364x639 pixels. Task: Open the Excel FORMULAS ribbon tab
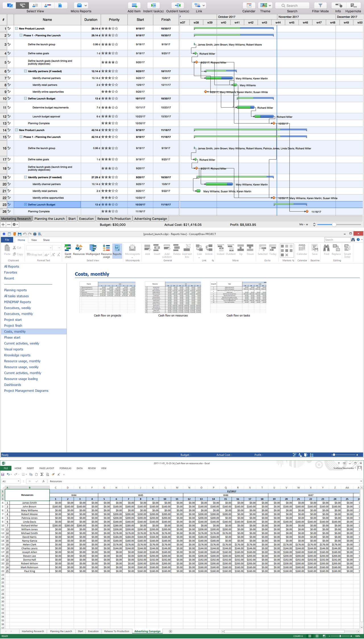pos(65,468)
